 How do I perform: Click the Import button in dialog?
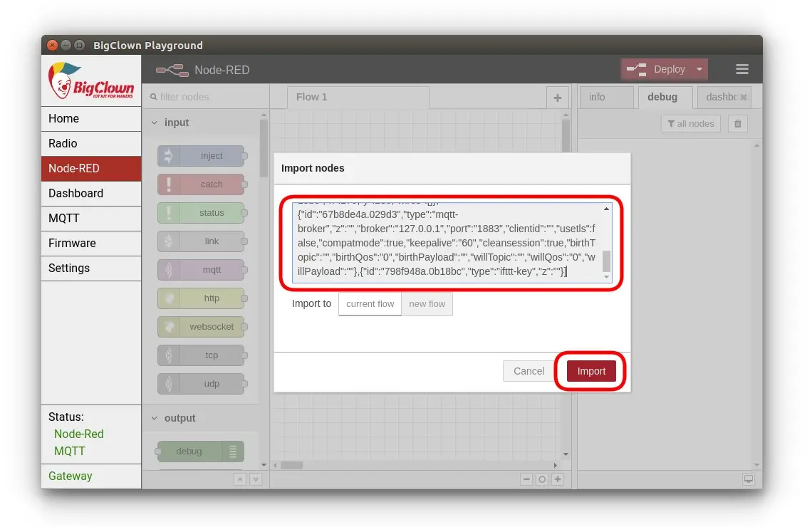pos(591,370)
